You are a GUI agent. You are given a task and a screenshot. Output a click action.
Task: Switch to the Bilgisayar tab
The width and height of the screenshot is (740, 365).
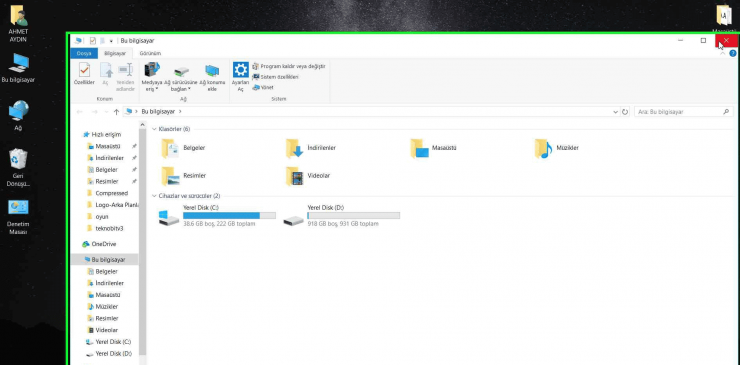pos(115,53)
